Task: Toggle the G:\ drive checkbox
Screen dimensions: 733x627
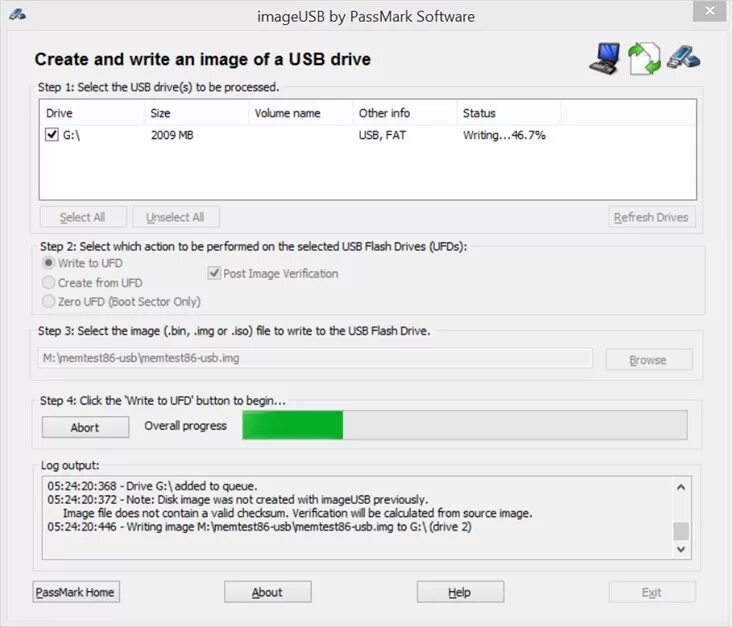Action: pyautogui.click(x=51, y=135)
